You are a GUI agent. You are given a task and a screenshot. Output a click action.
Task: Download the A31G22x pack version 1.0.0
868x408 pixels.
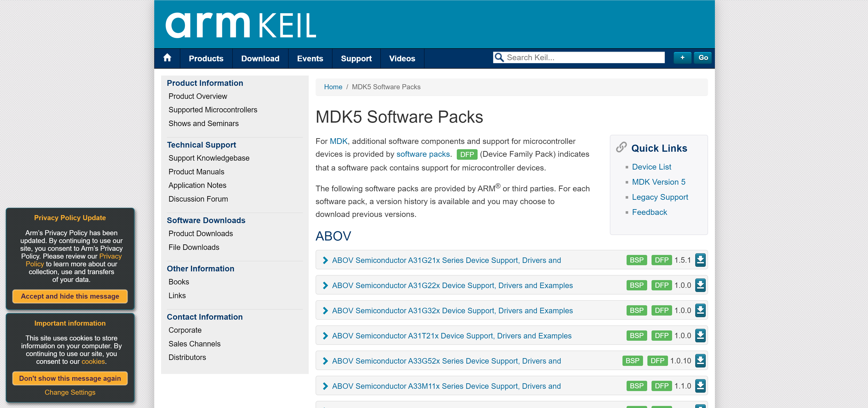pyautogui.click(x=700, y=285)
